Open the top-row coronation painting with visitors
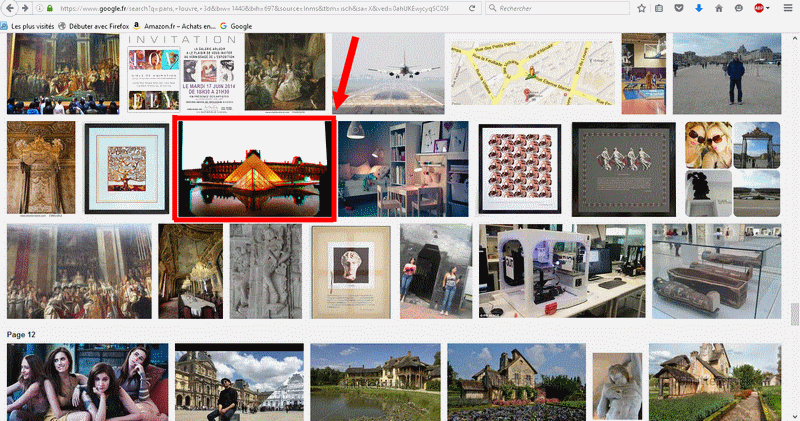This screenshot has height=421, width=800. tap(63, 73)
